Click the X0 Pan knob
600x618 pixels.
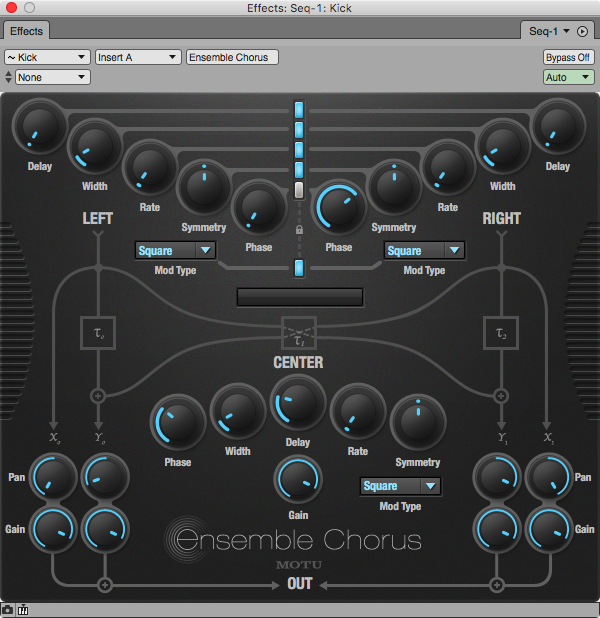point(52,477)
